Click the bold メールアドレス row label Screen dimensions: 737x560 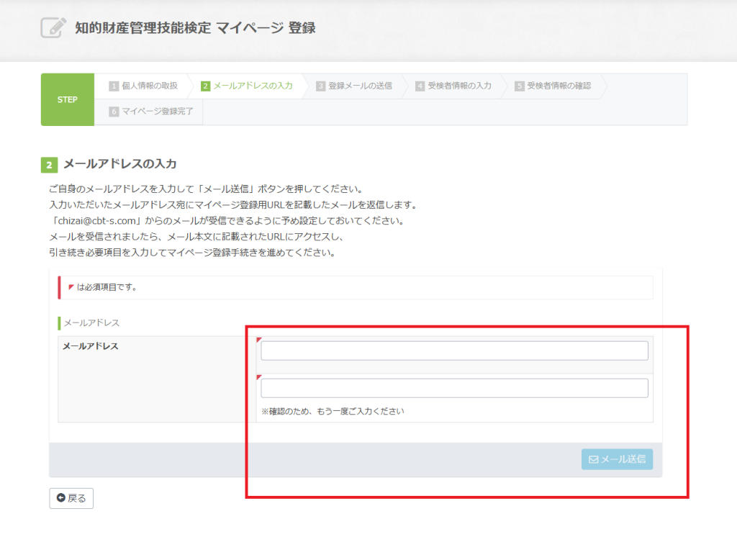click(91, 346)
